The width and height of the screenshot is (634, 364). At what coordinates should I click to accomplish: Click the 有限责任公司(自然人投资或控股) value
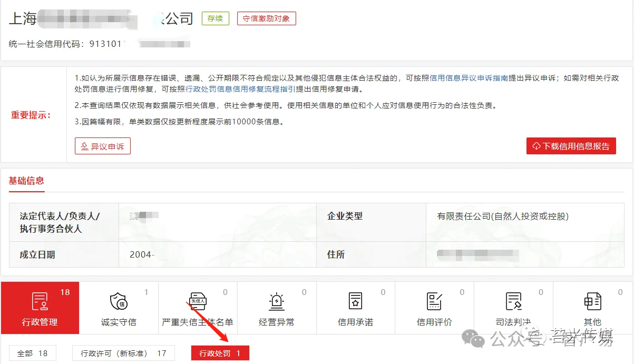503,216
